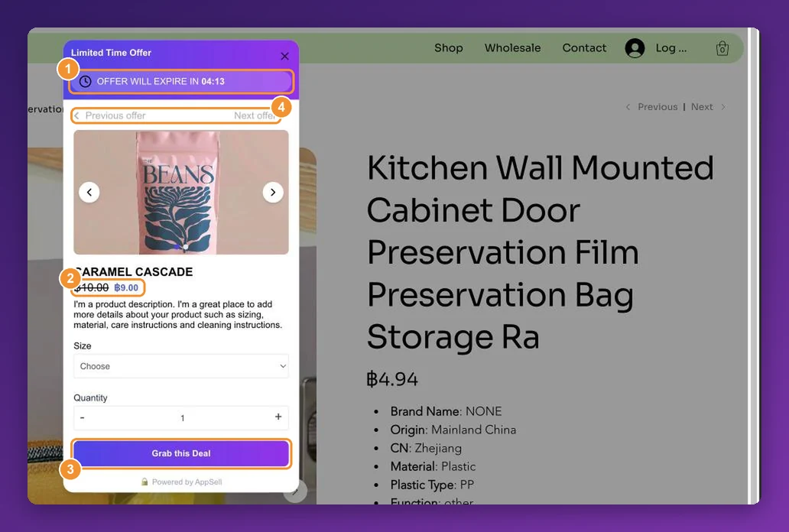This screenshot has width=789, height=532.
Task: Click CN: Zhejiang bullet item
Action: [426, 448]
